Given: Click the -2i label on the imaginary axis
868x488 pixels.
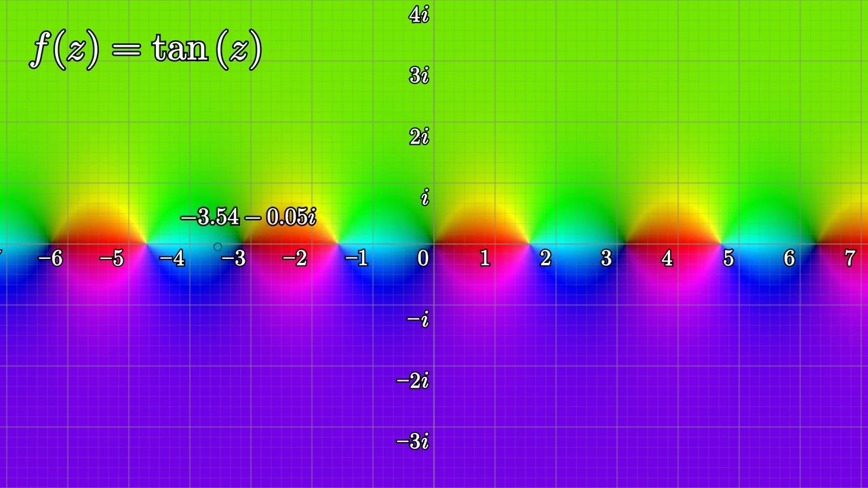Looking at the screenshot, I should click(412, 381).
